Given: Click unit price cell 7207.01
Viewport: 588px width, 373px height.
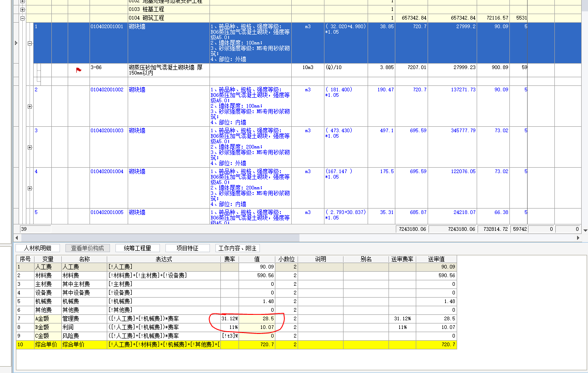Looking at the screenshot, I should tap(411, 70).
